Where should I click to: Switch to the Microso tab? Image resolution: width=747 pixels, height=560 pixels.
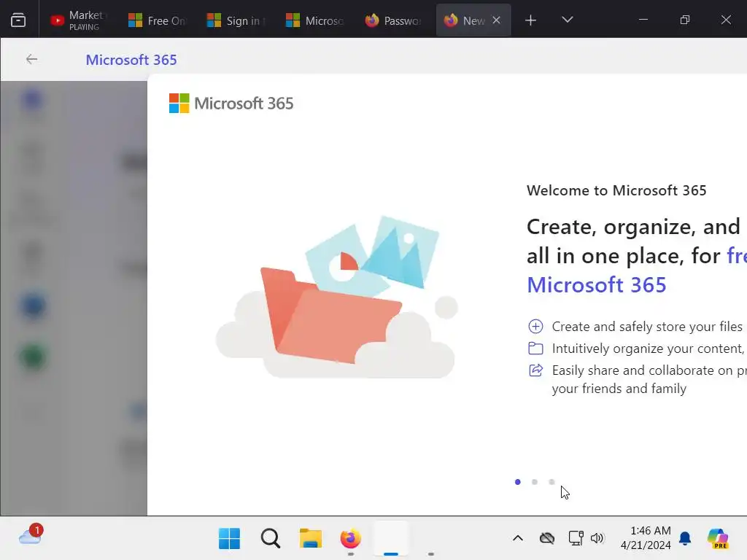coord(314,20)
